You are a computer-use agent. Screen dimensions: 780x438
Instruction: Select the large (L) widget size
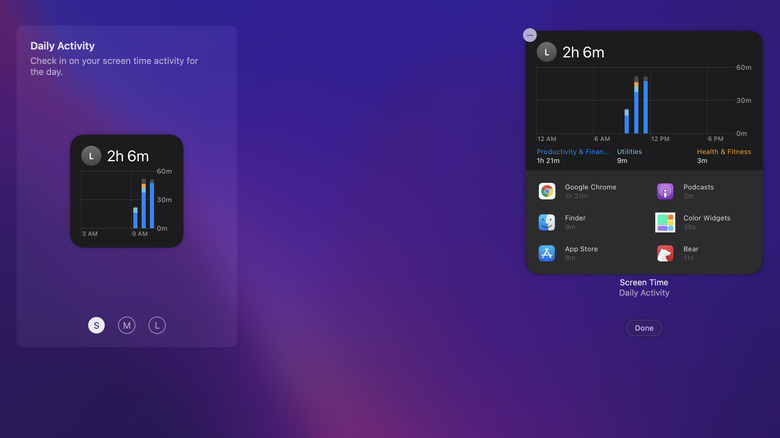pos(157,325)
